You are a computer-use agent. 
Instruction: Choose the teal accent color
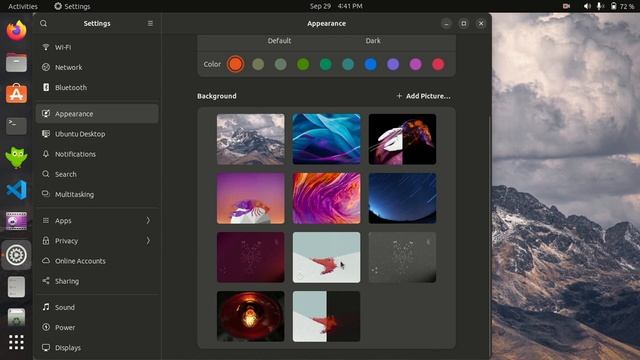coord(348,64)
